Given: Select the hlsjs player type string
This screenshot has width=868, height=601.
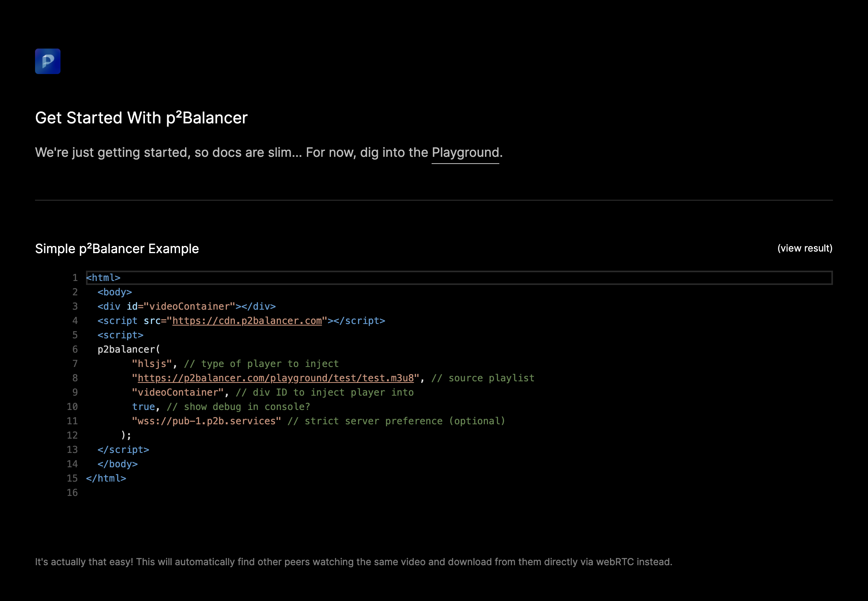Looking at the screenshot, I should (x=152, y=363).
